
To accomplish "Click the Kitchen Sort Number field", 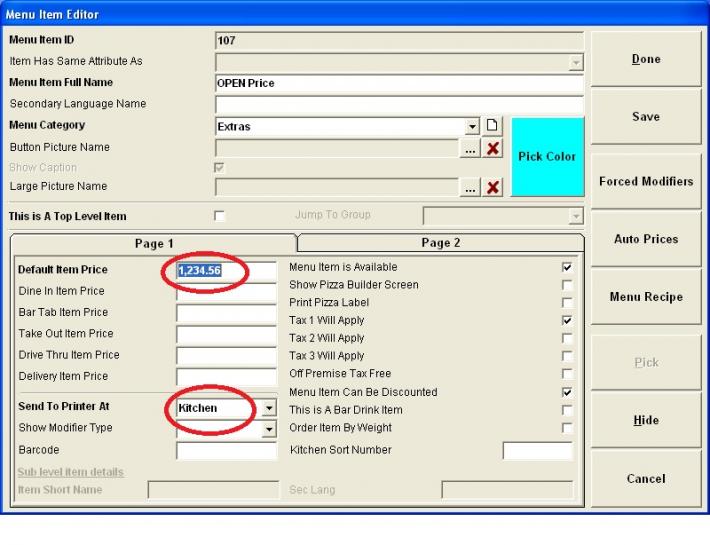I will click(537, 451).
